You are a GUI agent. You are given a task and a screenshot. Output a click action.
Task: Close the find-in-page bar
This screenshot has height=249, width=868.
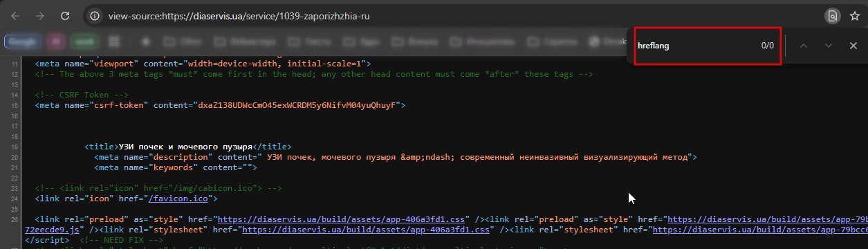(x=853, y=46)
